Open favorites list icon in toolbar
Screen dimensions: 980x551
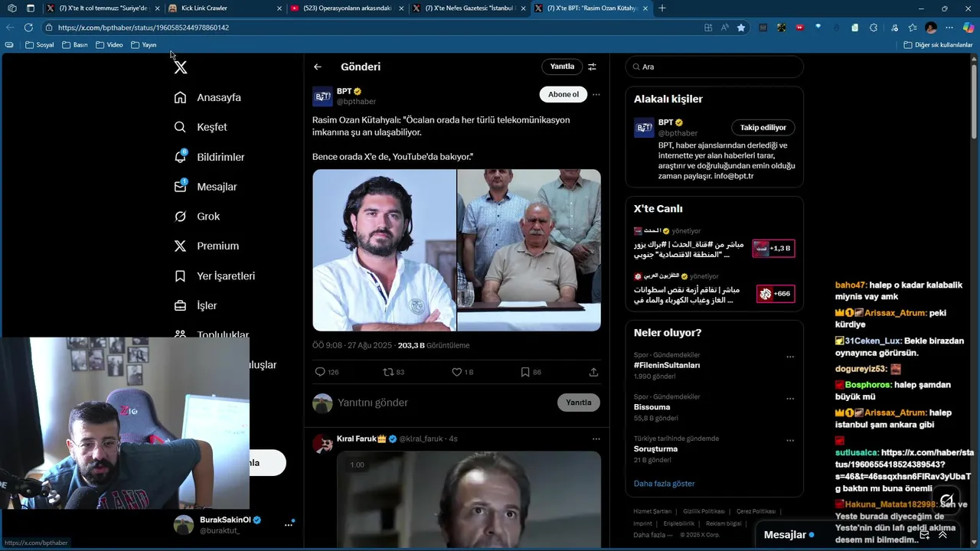(x=913, y=28)
